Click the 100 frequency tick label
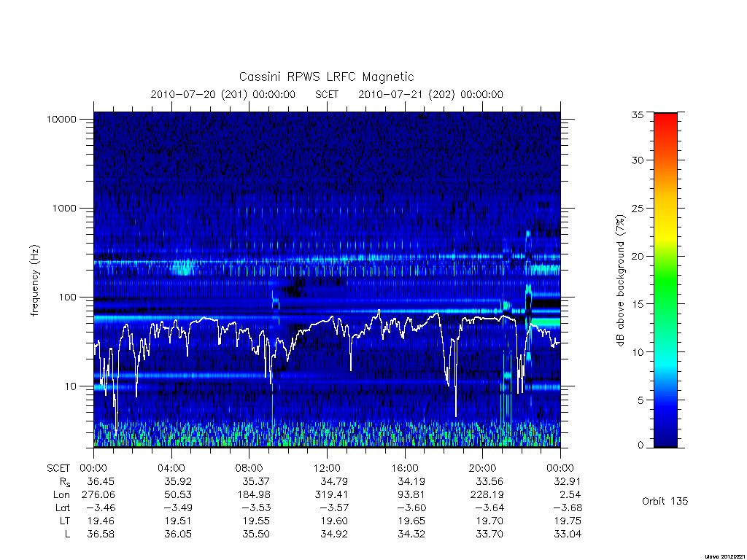Screen dimensions: 747x560 click(67, 297)
